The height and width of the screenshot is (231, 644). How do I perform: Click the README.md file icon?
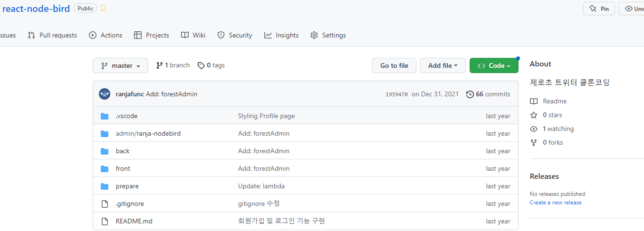click(x=105, y=222)
